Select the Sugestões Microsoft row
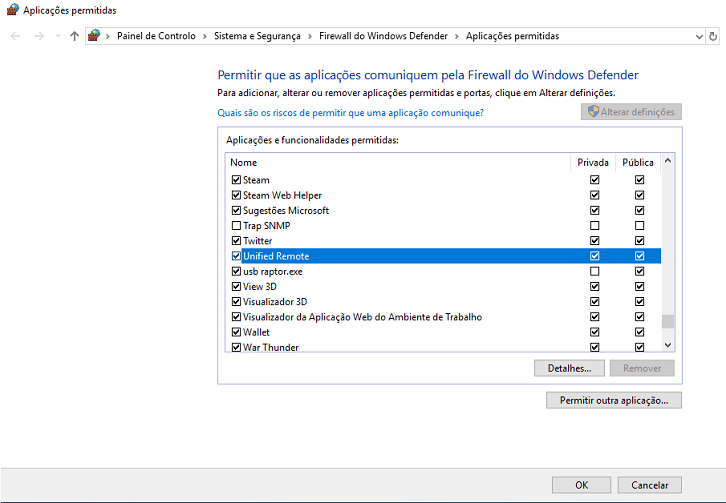This screenshot has width=726, height=503. click(x=444, y=210)
